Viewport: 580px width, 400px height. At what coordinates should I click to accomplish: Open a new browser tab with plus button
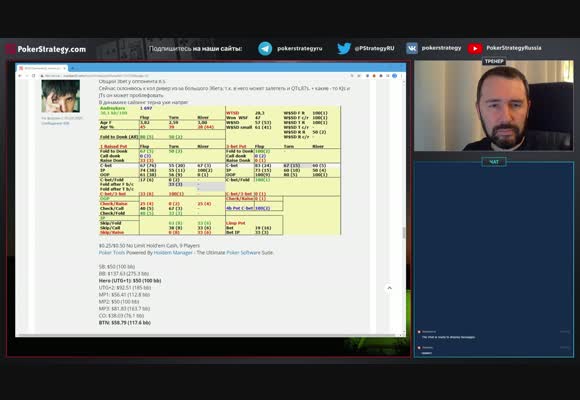tap(73, 68)
